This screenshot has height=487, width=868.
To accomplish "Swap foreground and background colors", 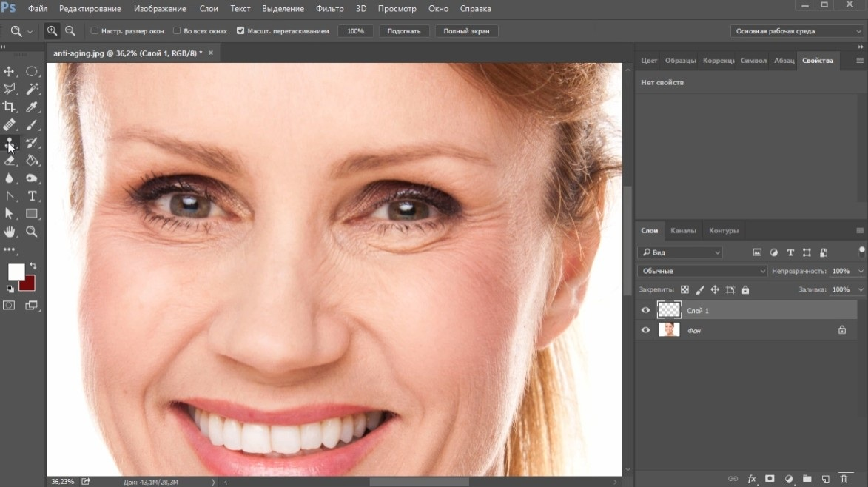I will (x=33, y=266).
